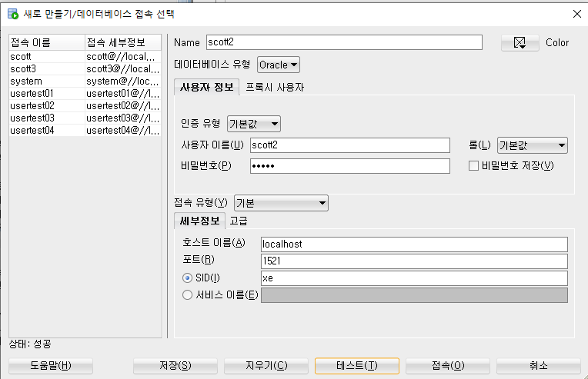588x379 pixels.
Task: Open the 데이터베이스 유형 Oracle dropdown
Action: coord(279,65)
